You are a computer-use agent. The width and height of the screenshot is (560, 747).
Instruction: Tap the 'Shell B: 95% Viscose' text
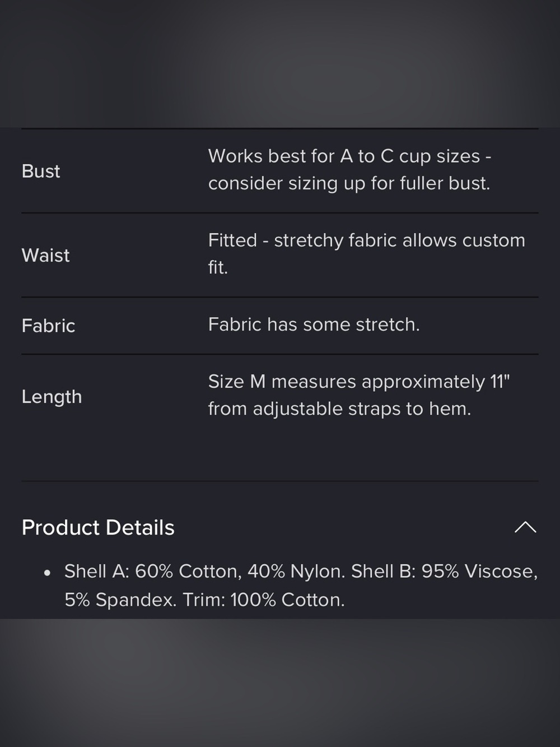click(x=444, y=571)
